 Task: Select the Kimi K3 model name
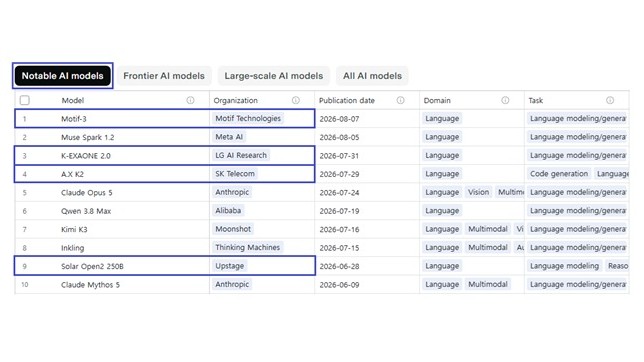coord(74,229)
